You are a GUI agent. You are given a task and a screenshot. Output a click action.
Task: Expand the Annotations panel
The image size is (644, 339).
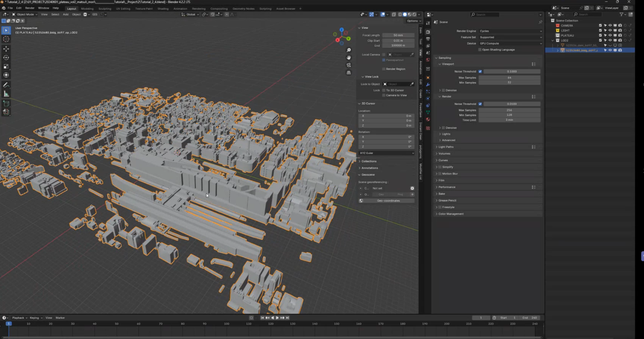point(369,168)
